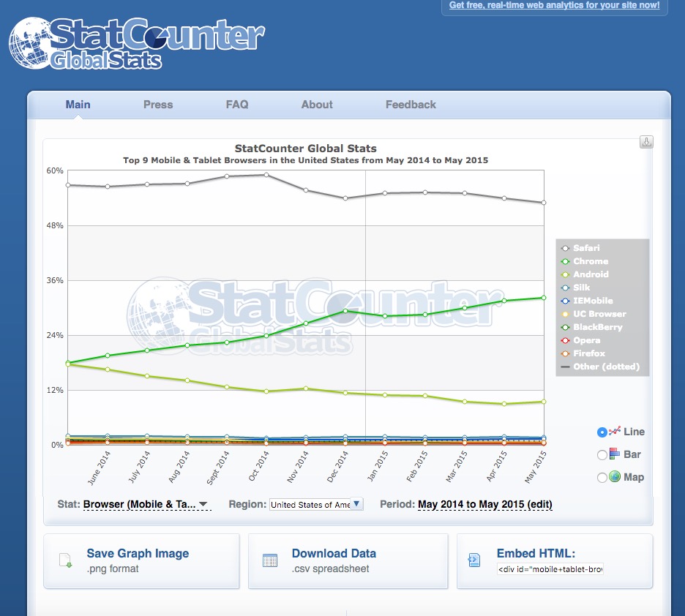Click the chart title StatCounter Global Stats
The height and width of the screenshot is (616, 685).
tap(306, 149)
